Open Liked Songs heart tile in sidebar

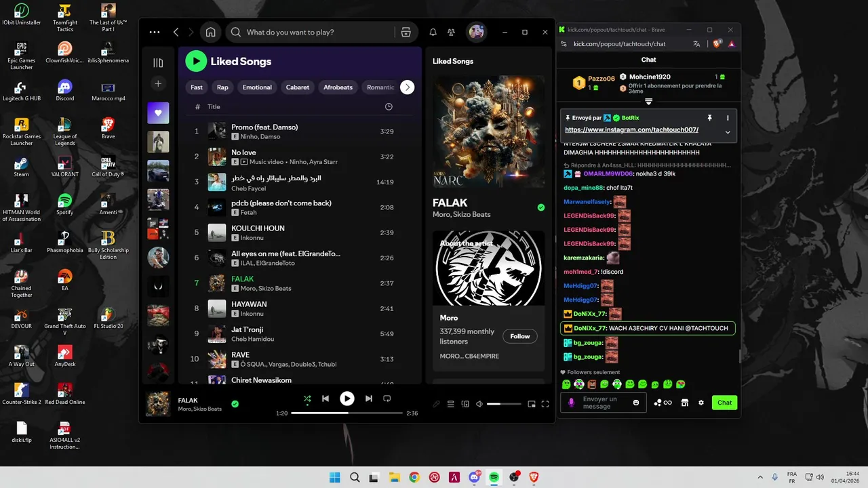click(x=158, y=113)
